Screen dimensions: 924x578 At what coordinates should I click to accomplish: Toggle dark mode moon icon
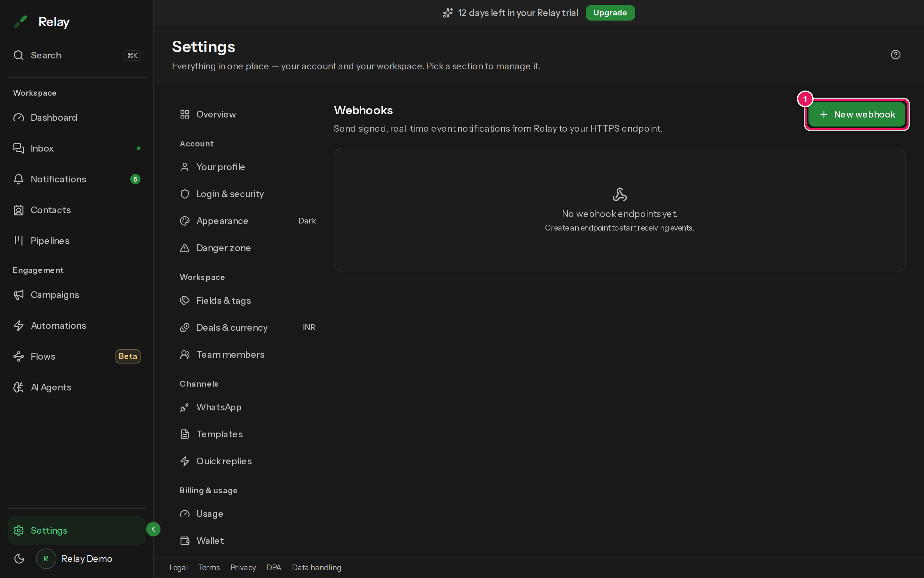(19, 559)
